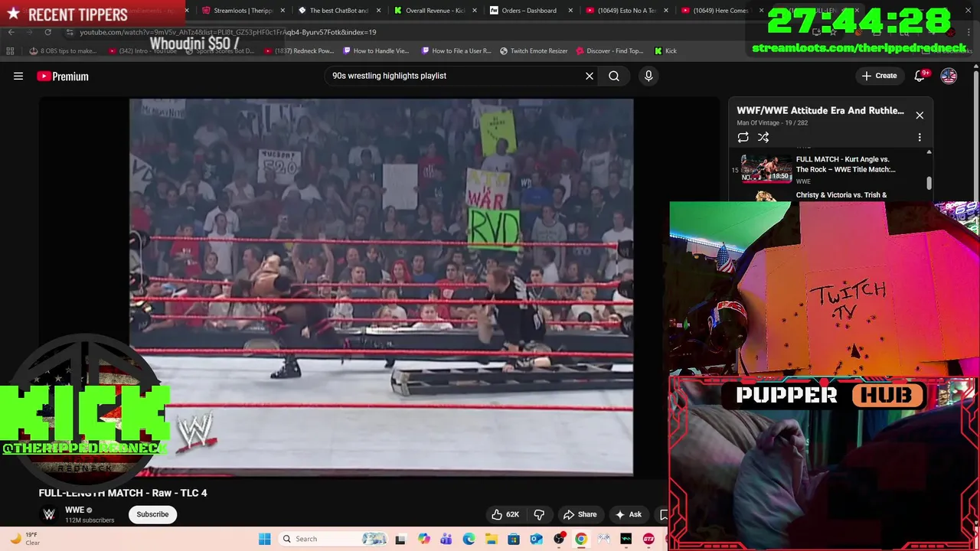This screenshot has height=551, width=980.
Task: Open Microsoft Teams on taskbar
Action: point(446,539)
